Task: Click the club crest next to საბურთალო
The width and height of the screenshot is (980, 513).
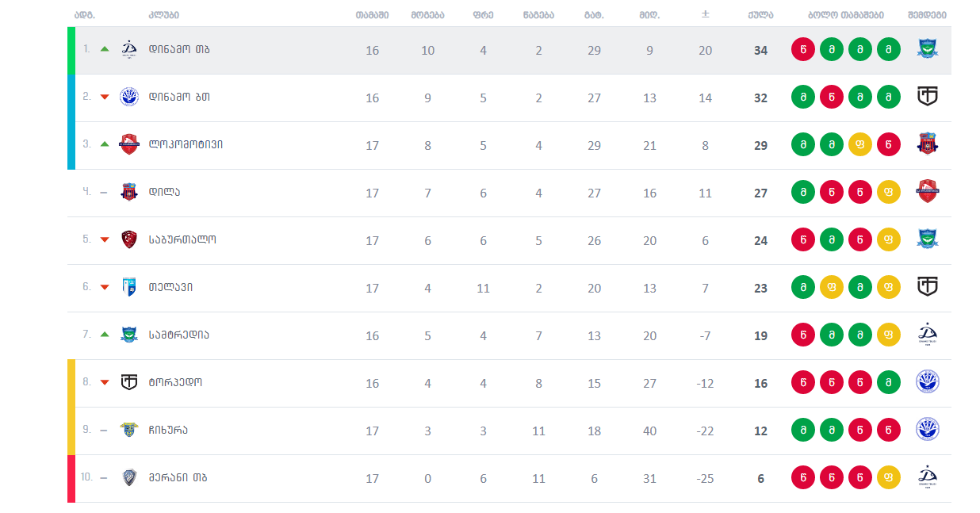Action: (129, 239)
